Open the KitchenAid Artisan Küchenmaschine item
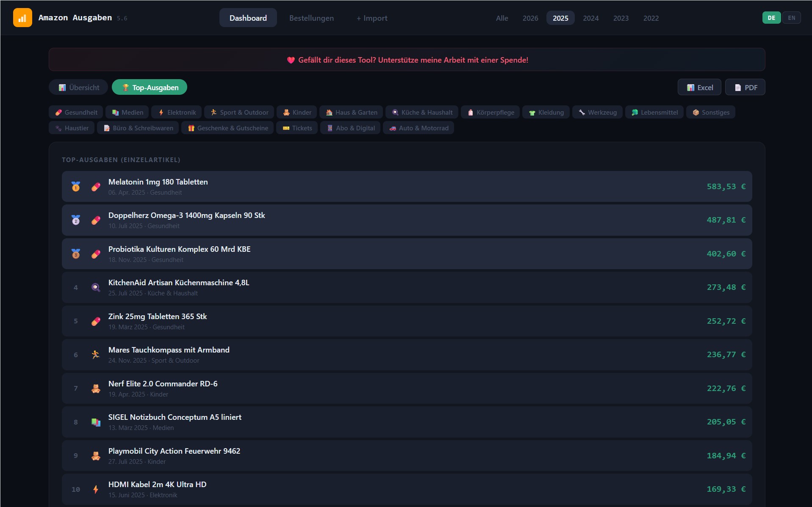 [407, 287]
